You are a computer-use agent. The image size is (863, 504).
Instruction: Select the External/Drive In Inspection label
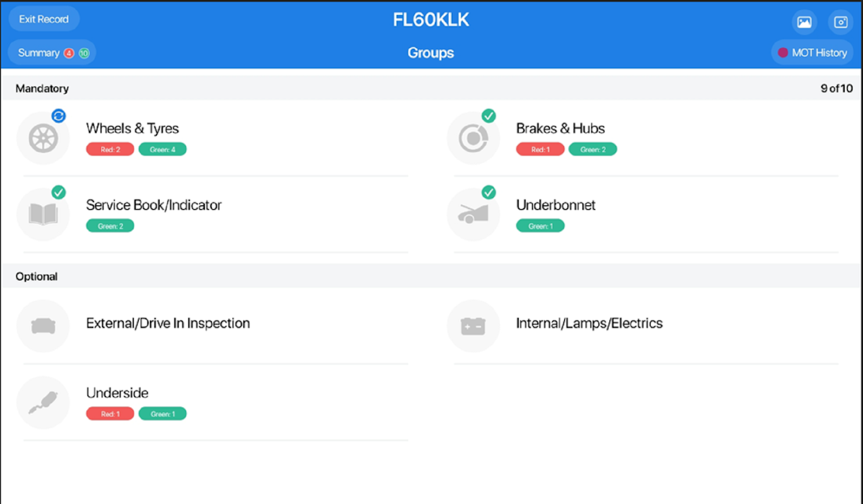(168, 323)
